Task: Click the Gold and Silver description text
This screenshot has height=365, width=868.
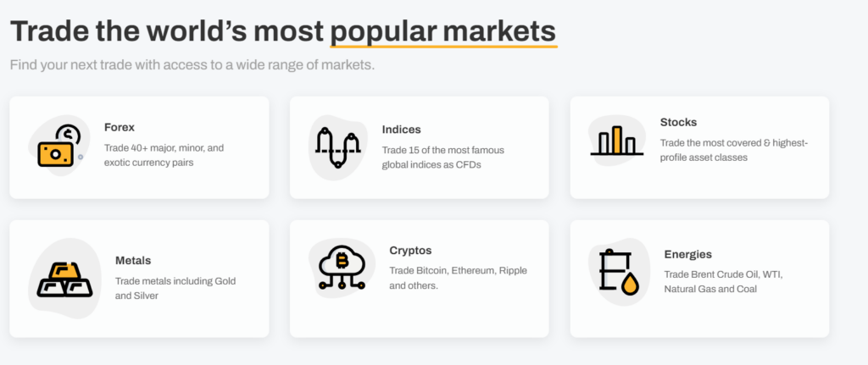Action: click(175, 288)
